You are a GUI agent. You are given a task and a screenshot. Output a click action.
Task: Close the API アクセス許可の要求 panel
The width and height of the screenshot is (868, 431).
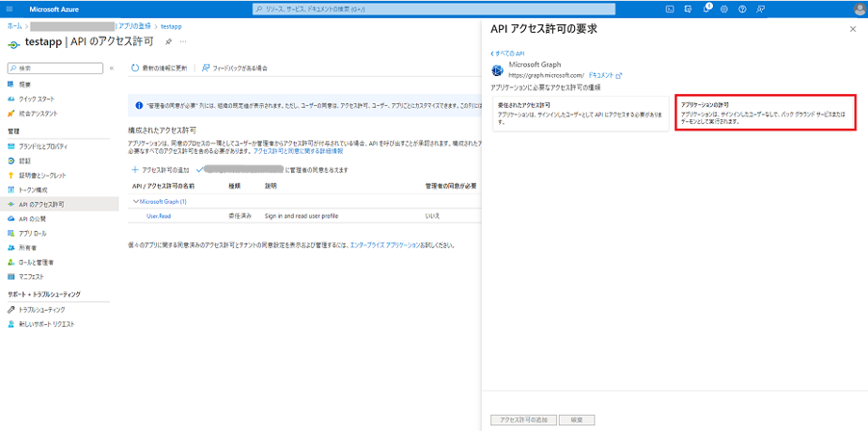pyautogui.click(x=853, y=29)
